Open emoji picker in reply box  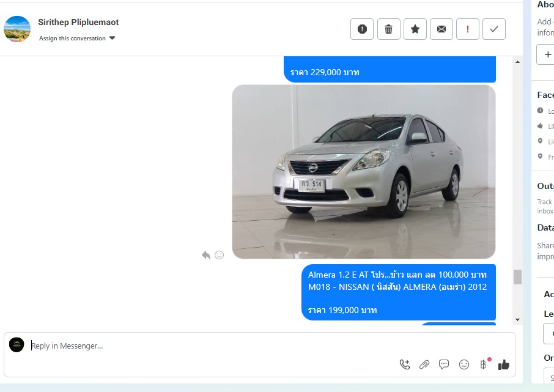pyautogui.click(x=464, y=364)
